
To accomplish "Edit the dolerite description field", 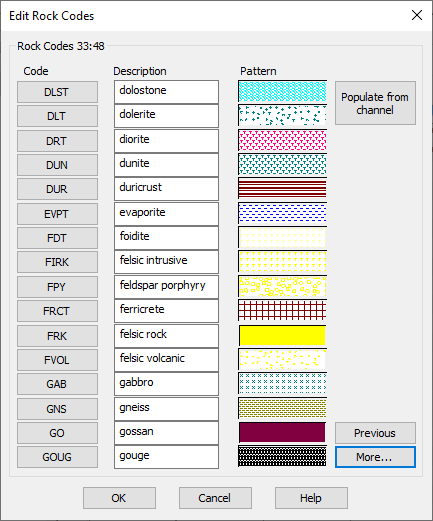I will 166,116.
